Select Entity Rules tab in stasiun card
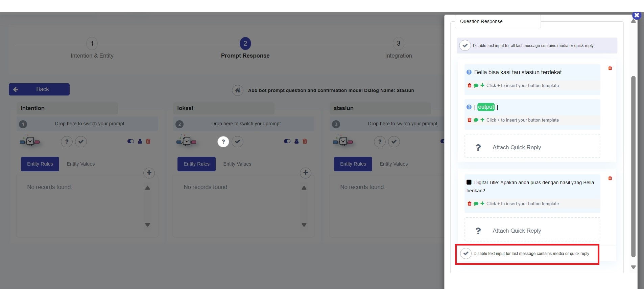644x299 pixels. click(x=353, y=164)
